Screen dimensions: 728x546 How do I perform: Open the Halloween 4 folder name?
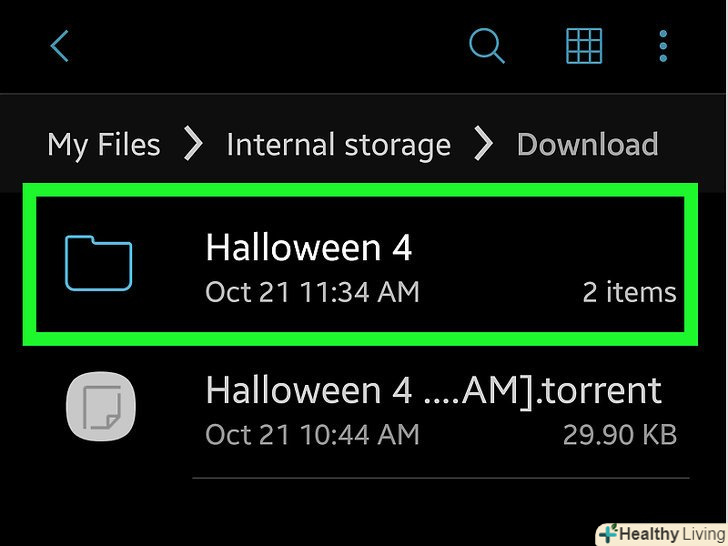click(309, 247)
